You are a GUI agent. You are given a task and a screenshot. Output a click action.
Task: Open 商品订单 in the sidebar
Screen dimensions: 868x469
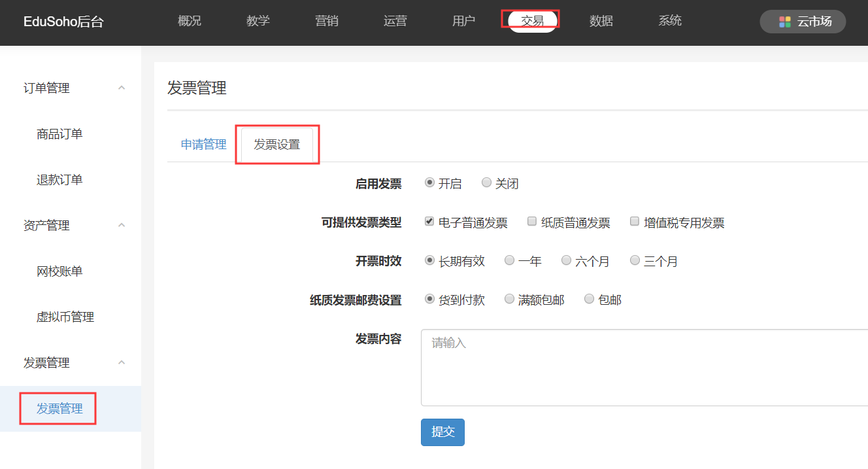[x=59, y=134]
